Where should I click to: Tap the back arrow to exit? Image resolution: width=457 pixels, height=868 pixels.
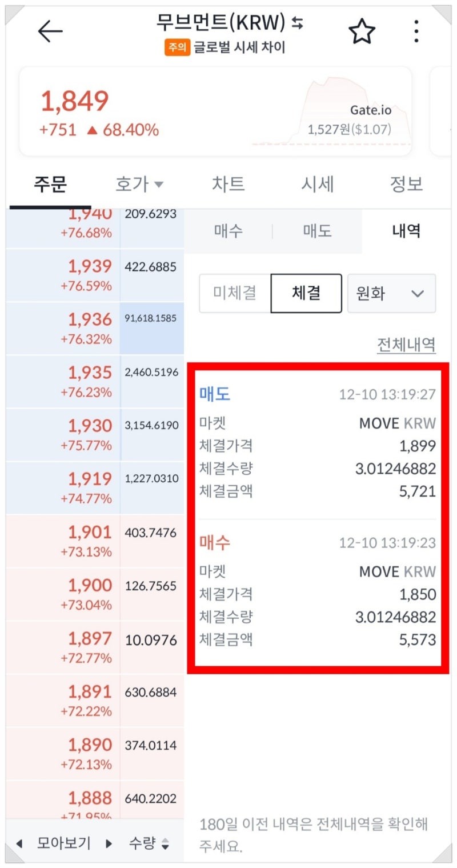(x=50, y=31)
